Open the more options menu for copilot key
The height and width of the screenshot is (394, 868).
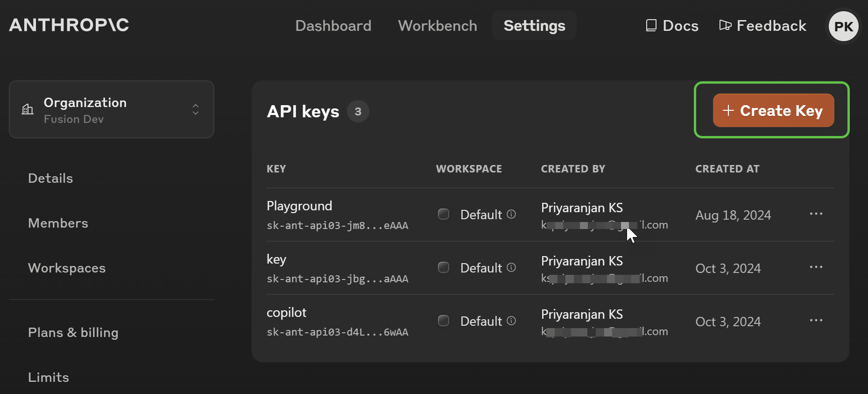[816, 321]
